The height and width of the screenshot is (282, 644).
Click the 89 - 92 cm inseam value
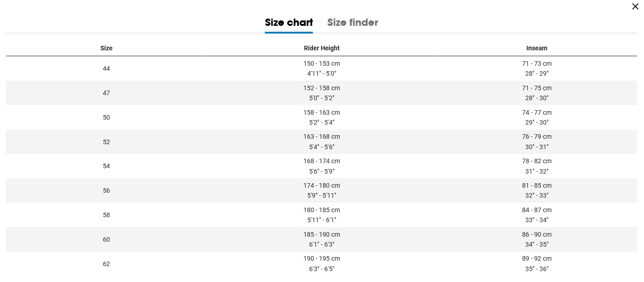click(x=537, y=258)
